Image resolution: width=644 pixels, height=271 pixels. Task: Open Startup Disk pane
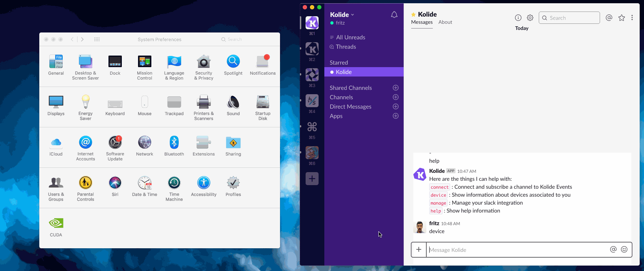click(x=263, y=108)
